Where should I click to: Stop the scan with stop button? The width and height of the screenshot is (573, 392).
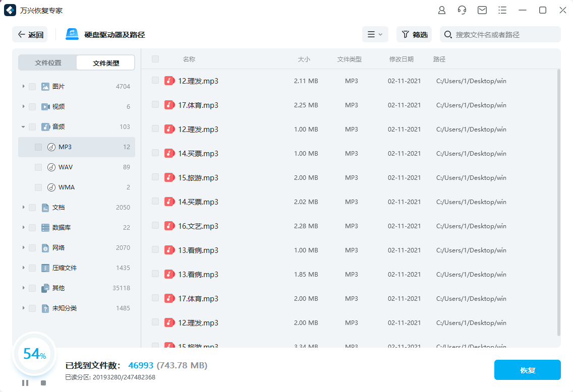(x=43, y=383)
